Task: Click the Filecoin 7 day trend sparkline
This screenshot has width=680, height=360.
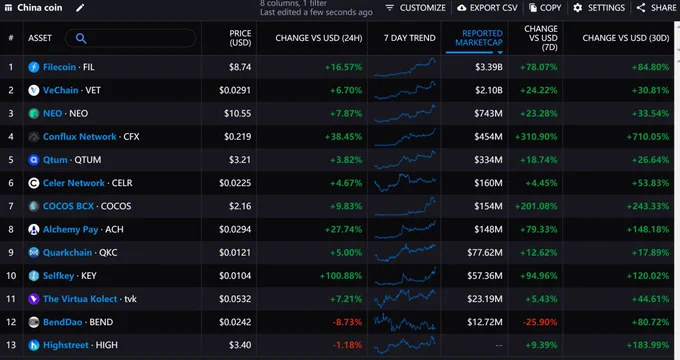Action: coord(405,67)
